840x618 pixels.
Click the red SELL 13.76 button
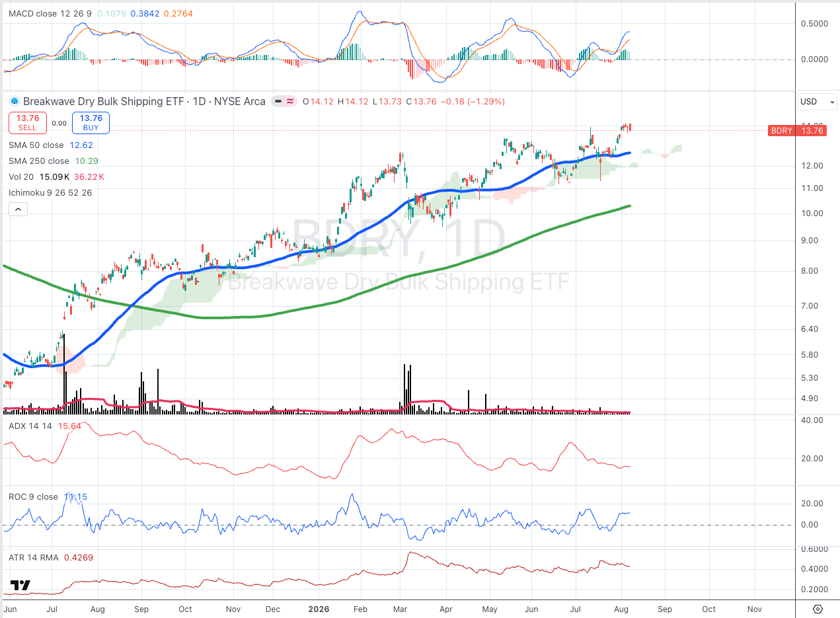28,123
